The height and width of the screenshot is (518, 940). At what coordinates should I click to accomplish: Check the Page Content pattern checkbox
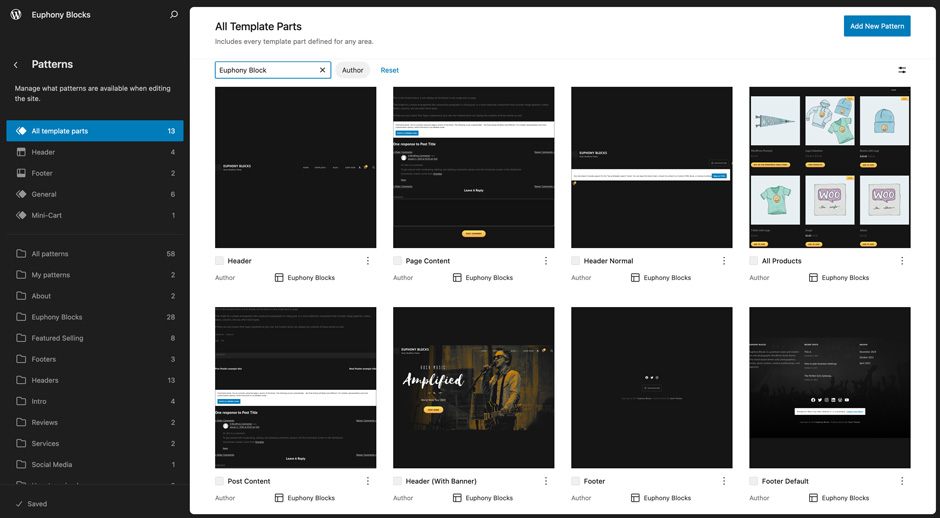[398, 261]
